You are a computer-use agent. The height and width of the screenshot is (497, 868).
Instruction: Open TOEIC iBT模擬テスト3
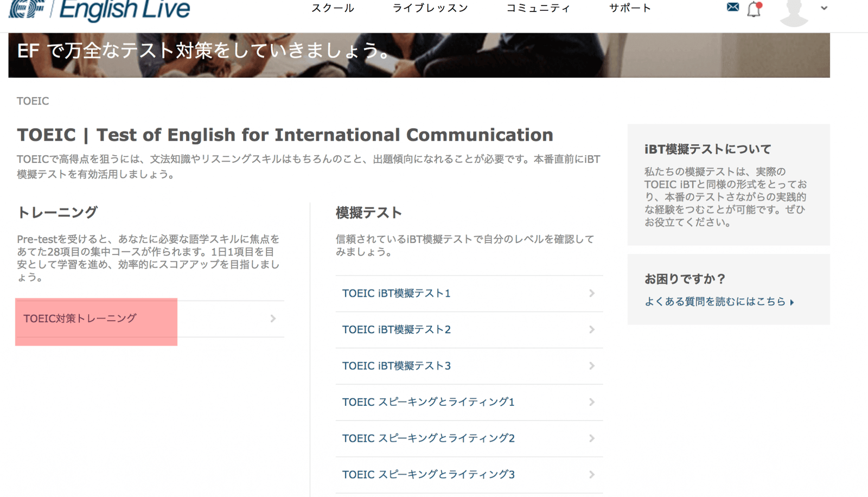[469, 366]
